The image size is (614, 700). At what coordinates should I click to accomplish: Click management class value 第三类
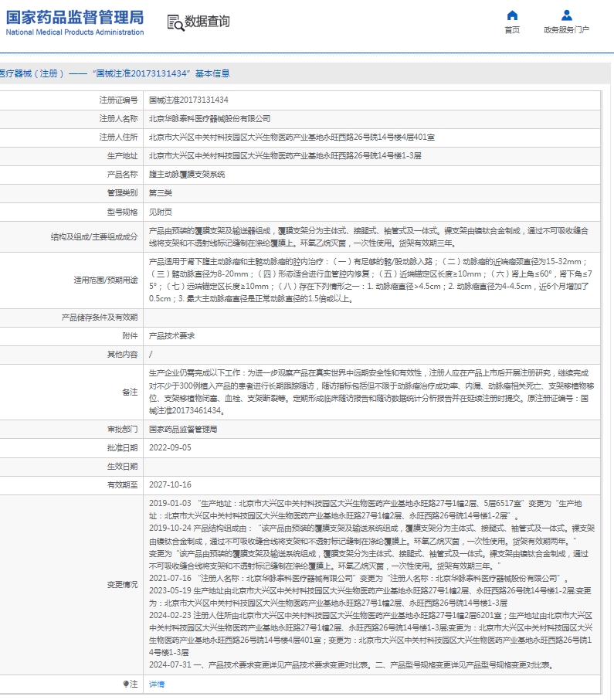point(161,193)
